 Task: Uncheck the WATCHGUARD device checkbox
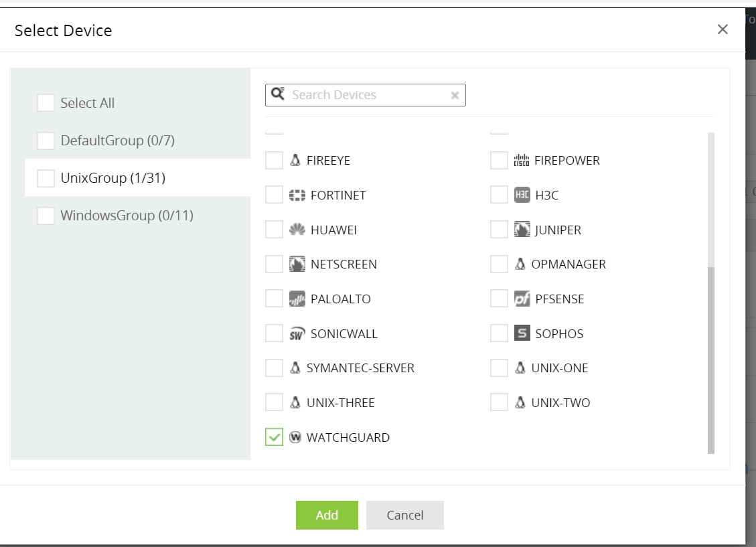(x=275, y=437)
